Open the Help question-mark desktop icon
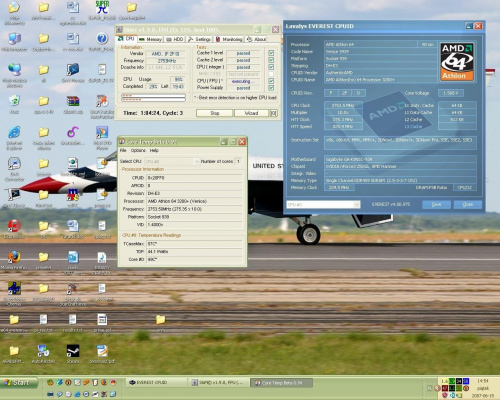 pos(102,39)
